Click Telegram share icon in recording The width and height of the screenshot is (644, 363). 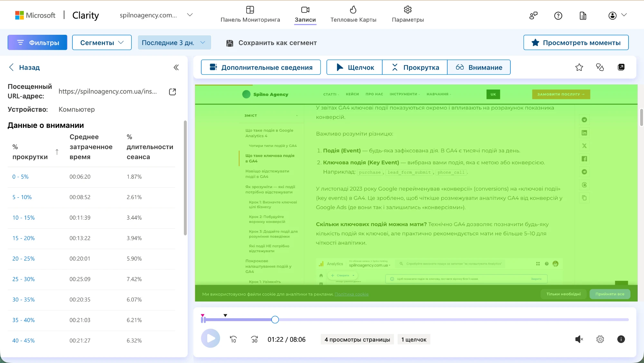click(584, 120)
